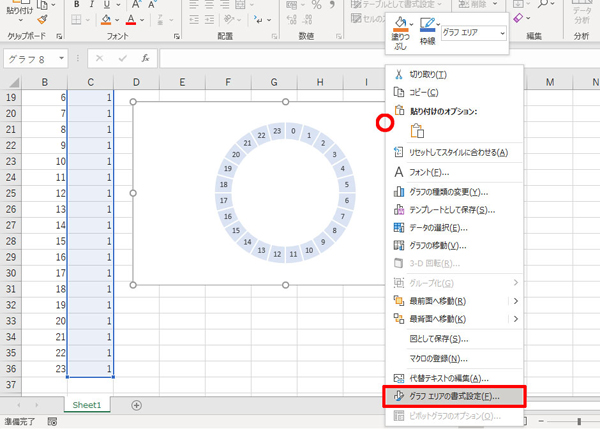Screen dimensions: 600x429
Task: Click the Insert Function fx icon
Action: 145,58
